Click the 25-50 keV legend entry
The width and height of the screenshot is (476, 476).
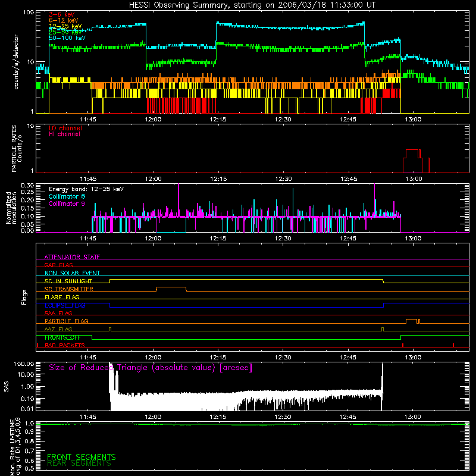click(x=65, y=32)
